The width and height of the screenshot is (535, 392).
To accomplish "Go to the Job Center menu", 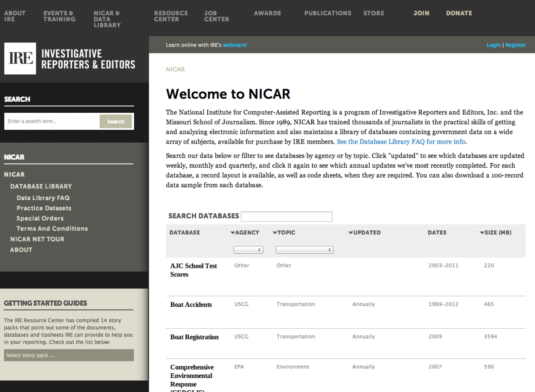I will click(216, 16).
